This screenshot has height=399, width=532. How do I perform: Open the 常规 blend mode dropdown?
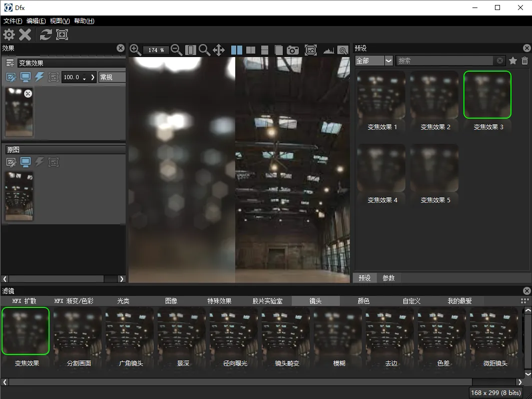pos(112,77)
